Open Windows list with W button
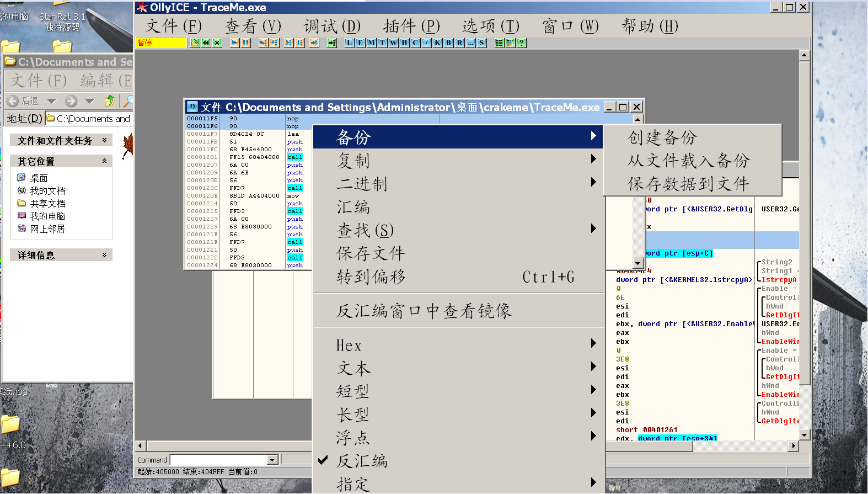The height and width of the screenshot is (494, 868). pyautogui.click(x=393, y=43)
